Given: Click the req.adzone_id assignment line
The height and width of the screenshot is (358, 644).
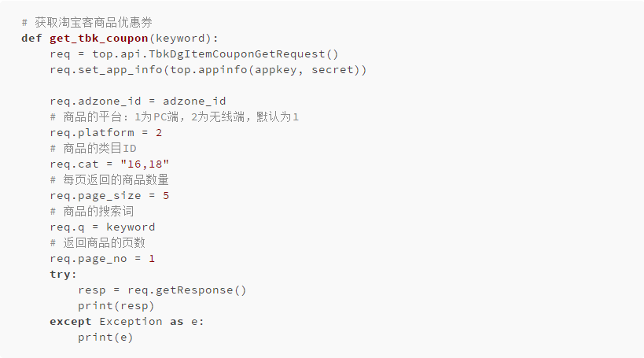Looking at the screenshot, I should click(138, 101).
